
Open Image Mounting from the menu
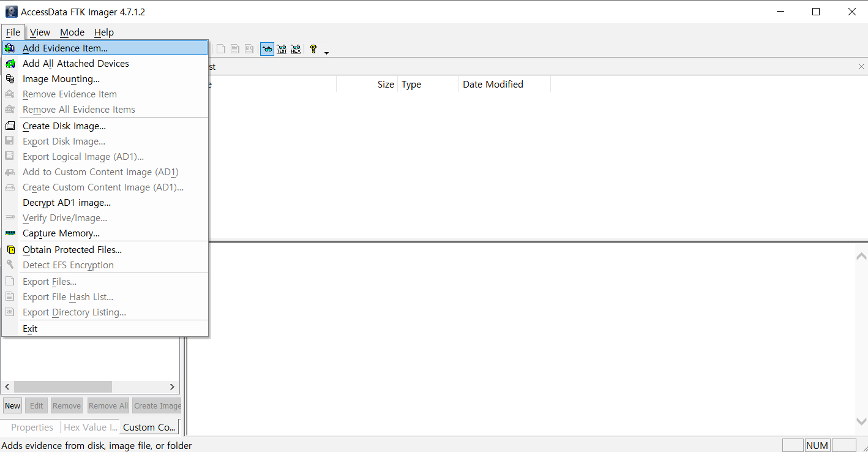pyautogui.click(x=105, y=78)
